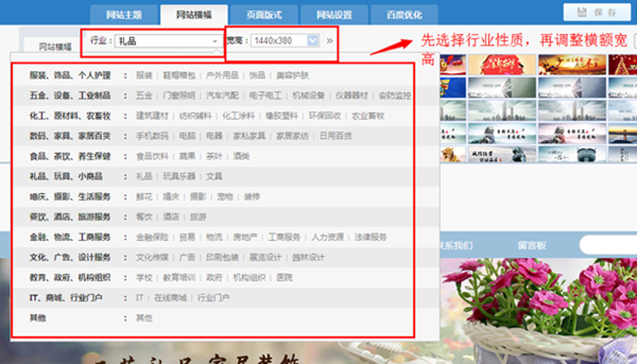
Task: Pick 橡胶塑料 category
Action: tap(282, 116)
